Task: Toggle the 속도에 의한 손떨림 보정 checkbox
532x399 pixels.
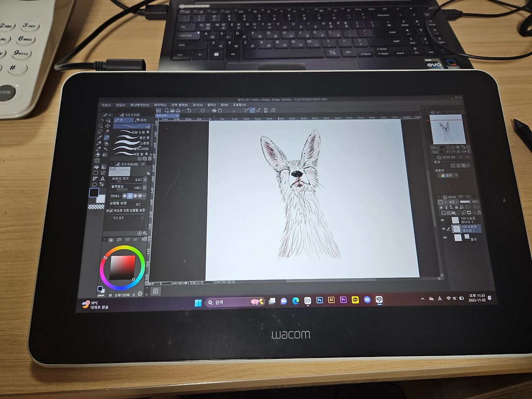Action: click(x=111, y=211)
